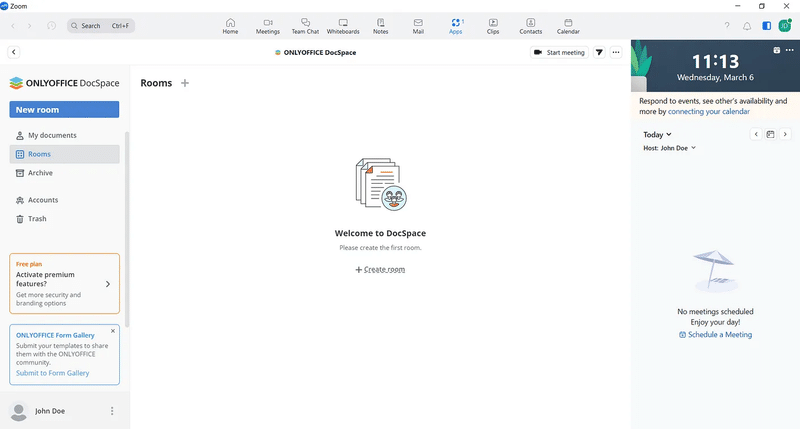The height and width of the screenshot is (429, 800).
Task: Open the history clock icon
Action: 52,26
